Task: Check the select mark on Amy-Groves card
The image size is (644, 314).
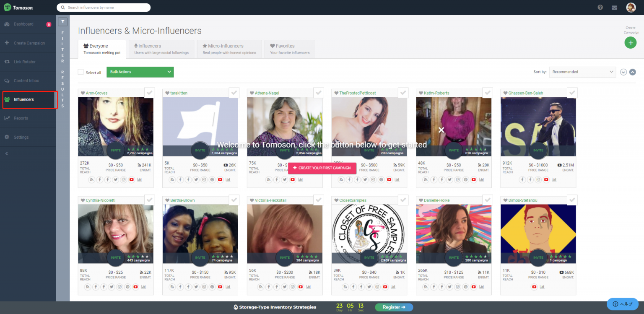Action: point(149,93)
